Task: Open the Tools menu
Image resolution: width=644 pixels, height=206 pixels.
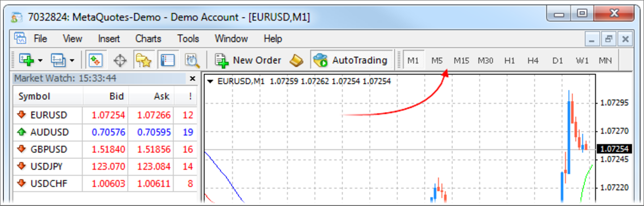Action: (188, 38)
